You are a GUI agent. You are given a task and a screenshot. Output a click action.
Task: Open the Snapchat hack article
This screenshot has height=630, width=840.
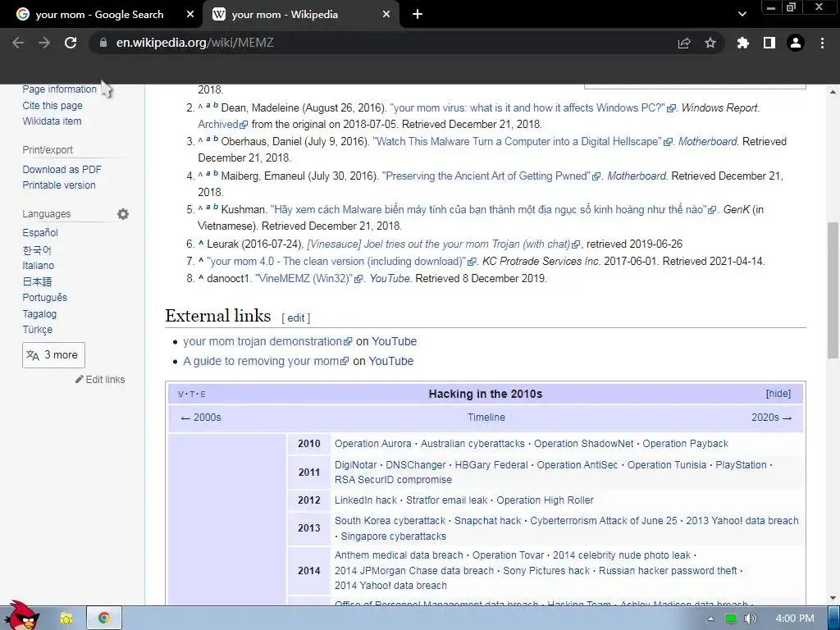pyautogui.click(x=487, y=521)
